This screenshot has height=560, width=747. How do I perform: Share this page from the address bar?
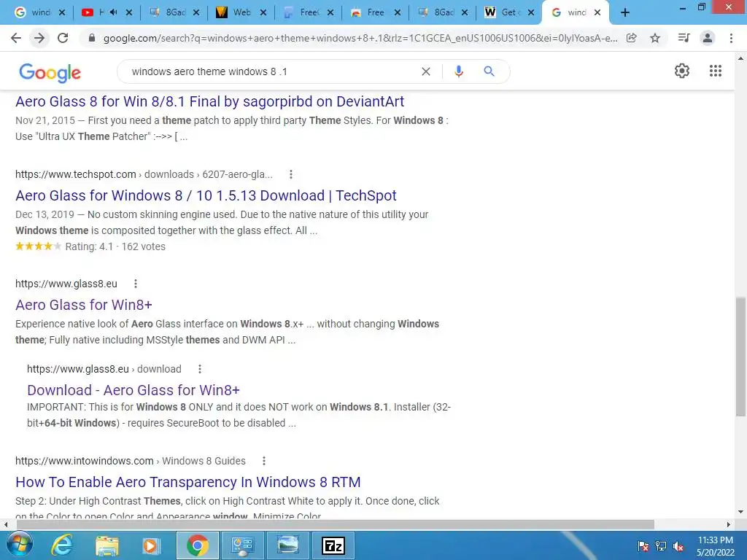click(632, 38)
